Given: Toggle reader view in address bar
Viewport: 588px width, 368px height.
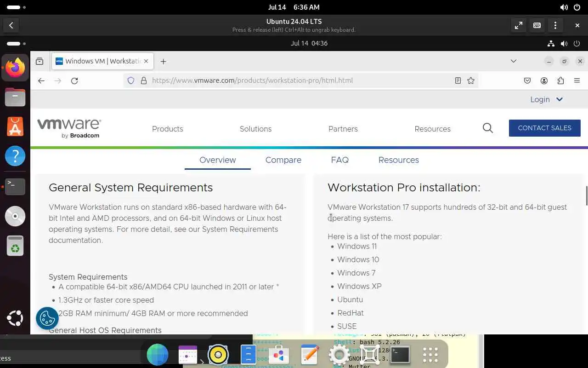Looking at the screenshot, I should [458, 80].
